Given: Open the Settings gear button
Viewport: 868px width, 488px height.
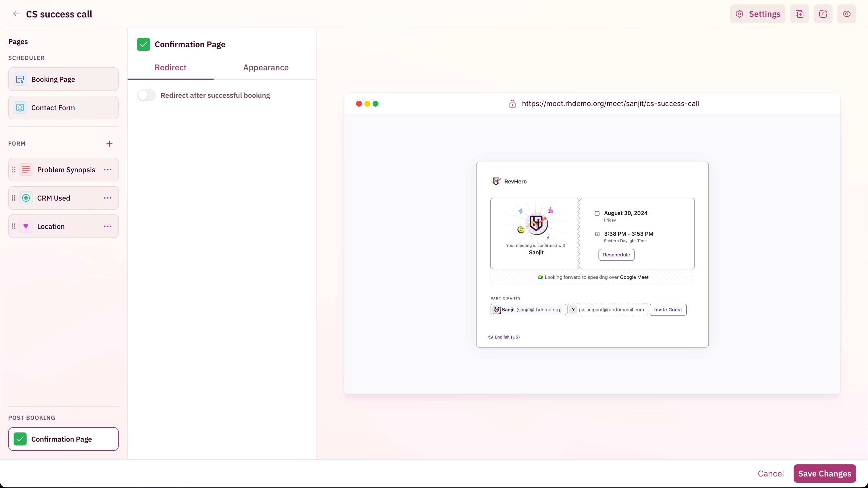Looking at the screenshot, I should (758, 14).
